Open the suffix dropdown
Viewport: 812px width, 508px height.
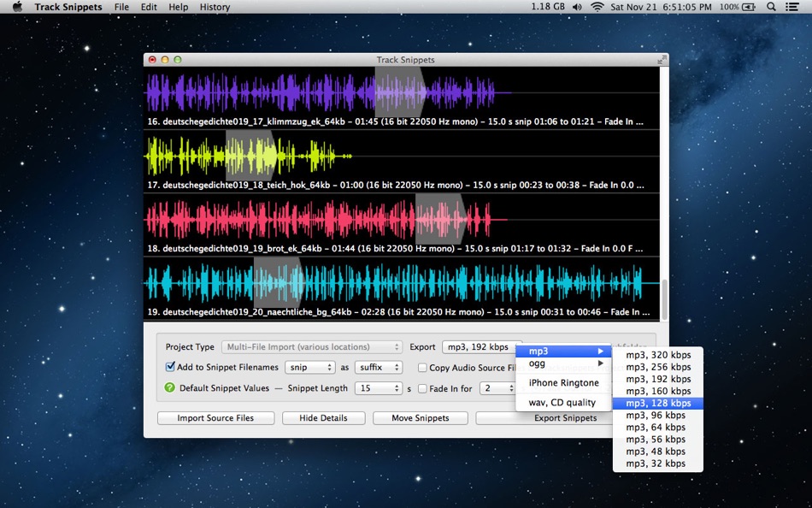pyautogui.click(x=379, y=367)
